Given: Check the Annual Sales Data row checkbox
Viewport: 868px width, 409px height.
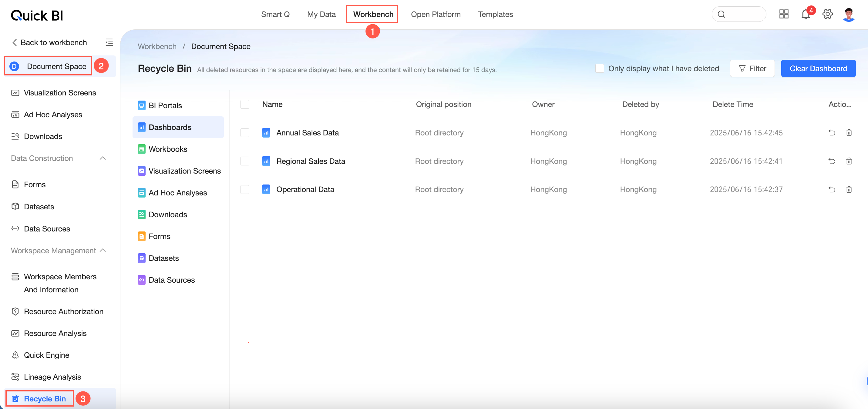Looking at the screenshot, I should [245, 133].
